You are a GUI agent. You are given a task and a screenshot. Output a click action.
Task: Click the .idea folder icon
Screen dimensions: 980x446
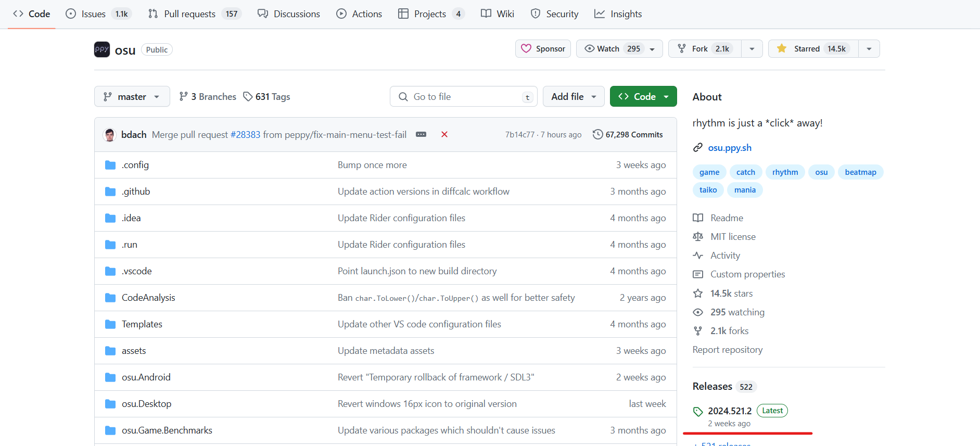(x=110, y=218)
